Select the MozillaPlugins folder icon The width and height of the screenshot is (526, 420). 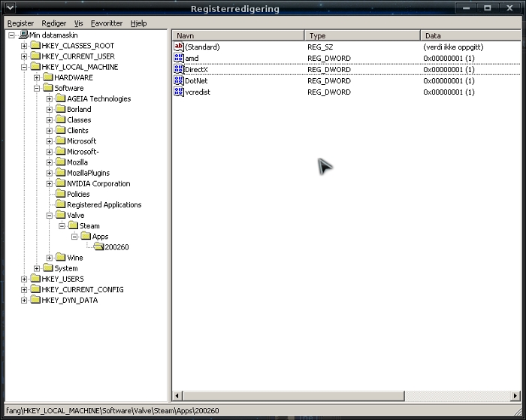[61, 173]
